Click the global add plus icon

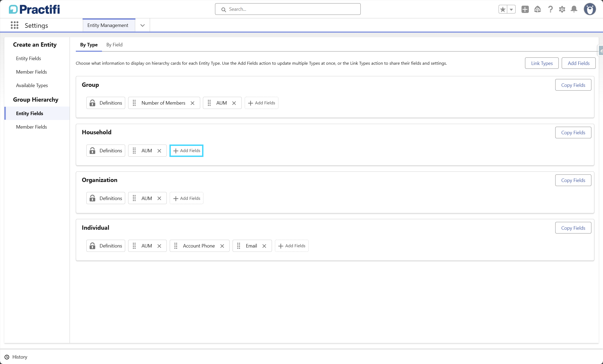(x=525, y=9)
